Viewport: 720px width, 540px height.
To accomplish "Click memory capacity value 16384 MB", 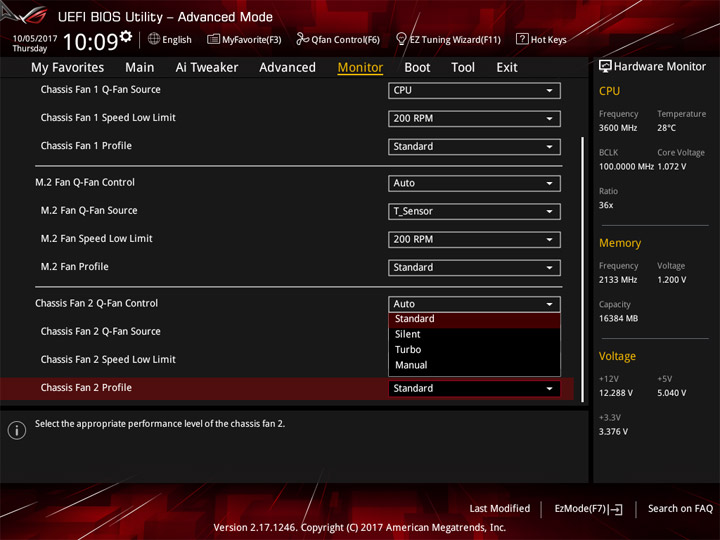I will pos(618,319).
